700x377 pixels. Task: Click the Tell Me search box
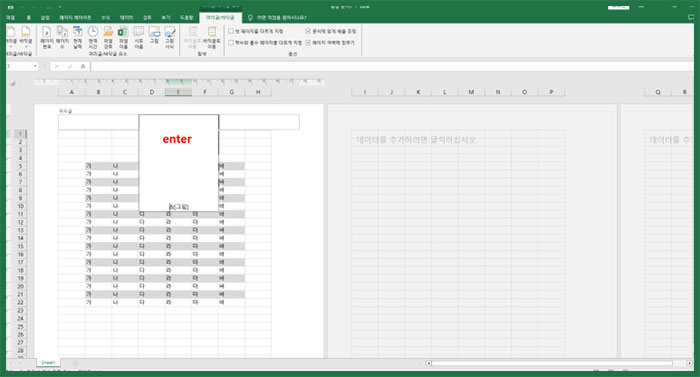281,17
